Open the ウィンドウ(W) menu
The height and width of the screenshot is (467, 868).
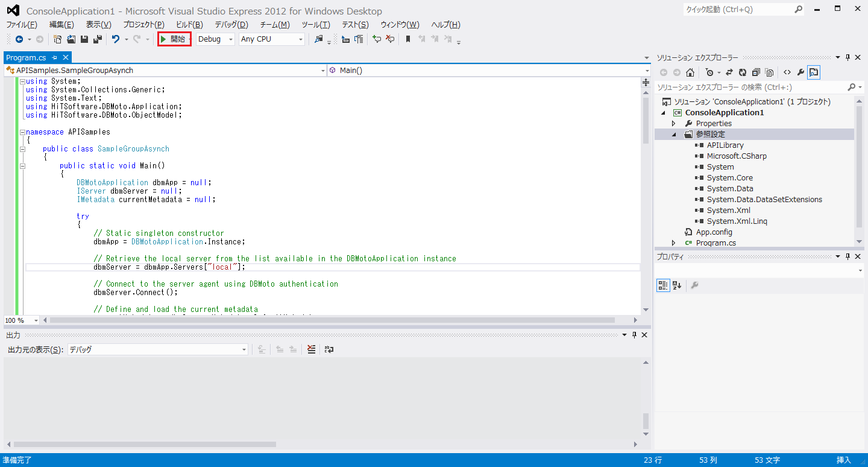400,25
